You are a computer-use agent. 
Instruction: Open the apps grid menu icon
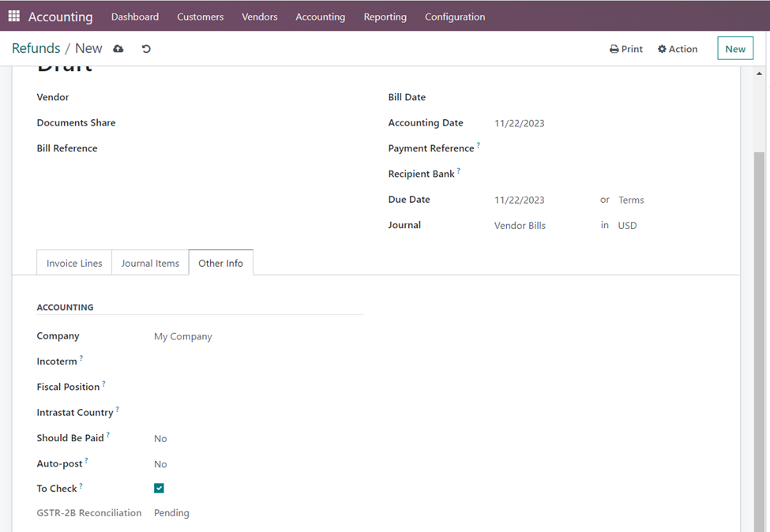[13, 16]
